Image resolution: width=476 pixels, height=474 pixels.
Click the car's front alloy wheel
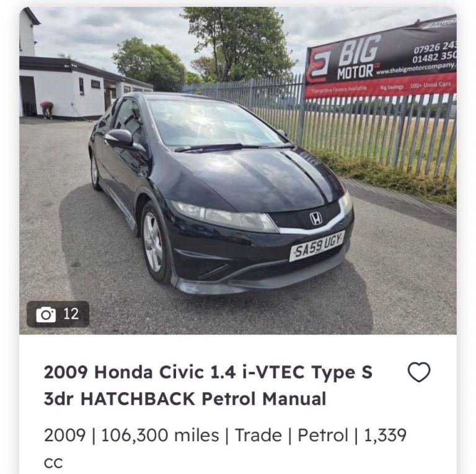(x=153, y=244)
